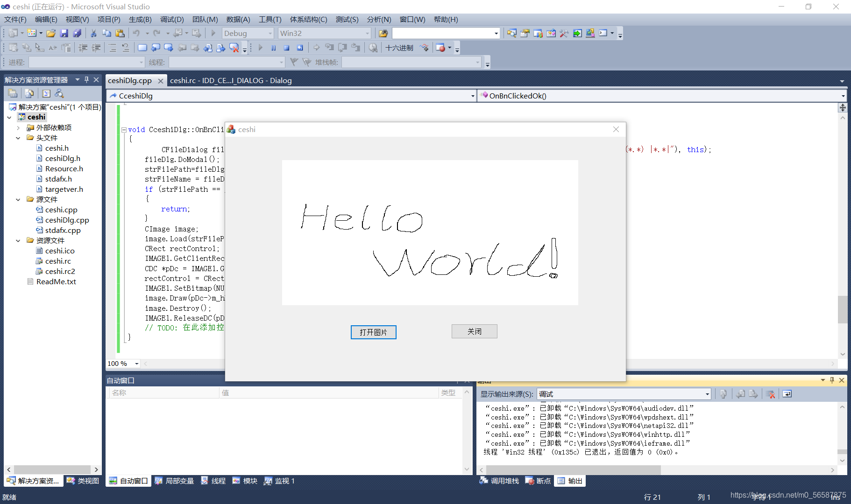Click the Find in Files icon
Image resolution: width=851 pixels, height=504 pixels.
[383, 33]
